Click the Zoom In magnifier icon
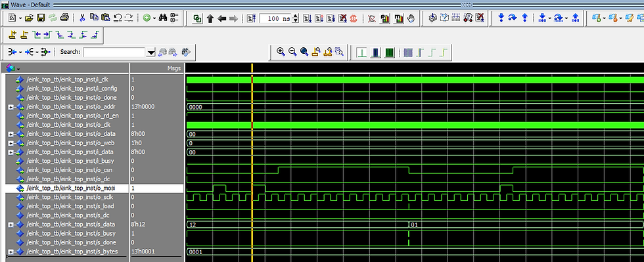This screenshot has height=262, width=644. tap(281, 52)
